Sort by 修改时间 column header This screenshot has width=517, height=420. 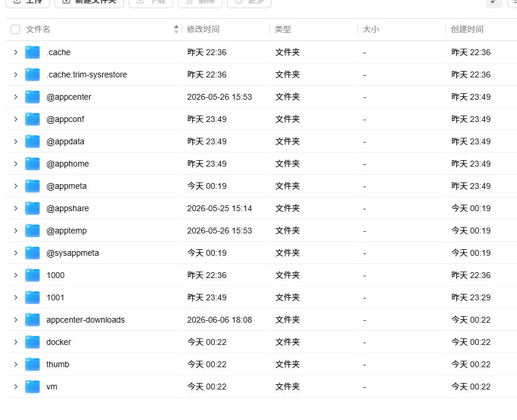pos(203,29)
